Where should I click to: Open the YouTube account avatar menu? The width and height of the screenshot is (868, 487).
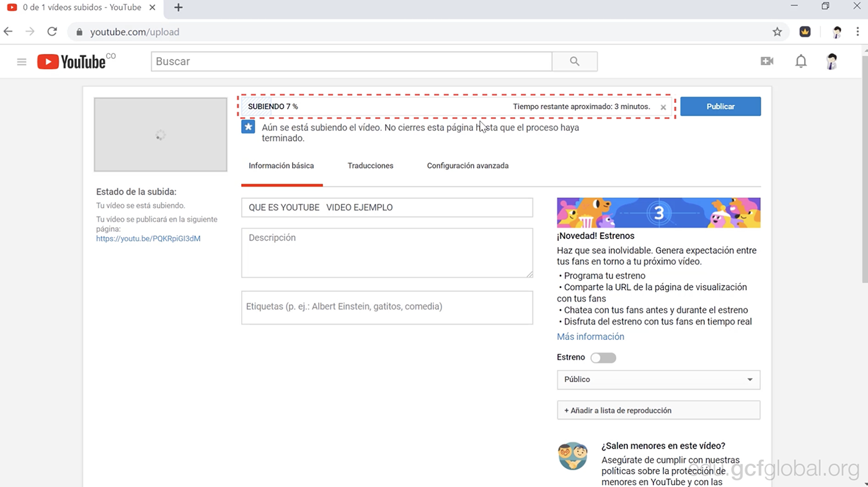(831, 61)
